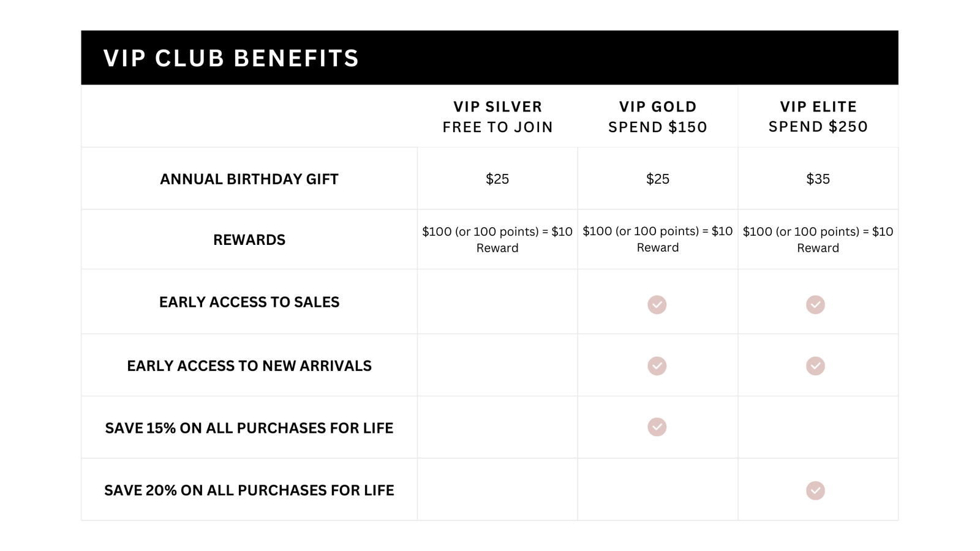Viewport: 980px width, 551px height.
Task: Click EARLY ACCESS TO NEW ARRIVALS label
Action: point(249,365)
